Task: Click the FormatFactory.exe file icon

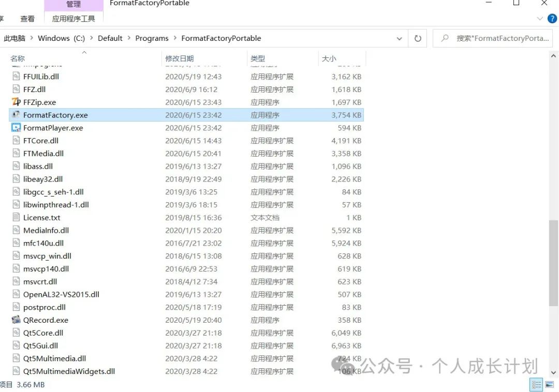Action: (x=16, y=115)
